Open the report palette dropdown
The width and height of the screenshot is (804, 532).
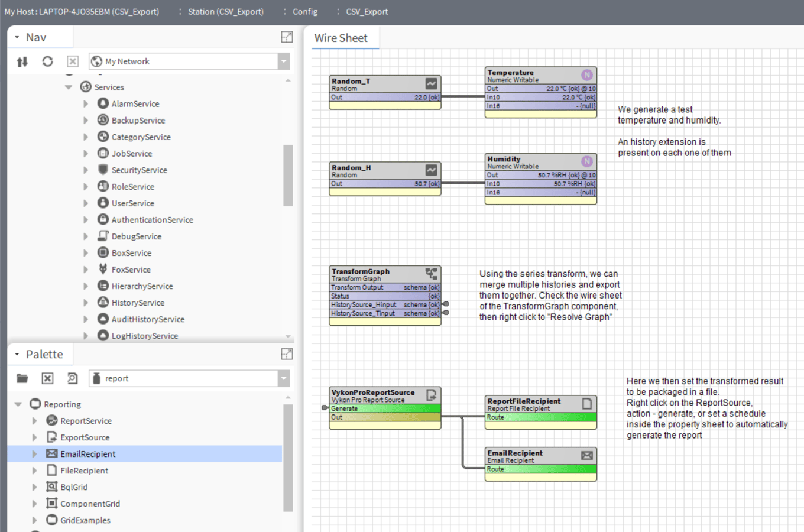[x=284, y=378]
